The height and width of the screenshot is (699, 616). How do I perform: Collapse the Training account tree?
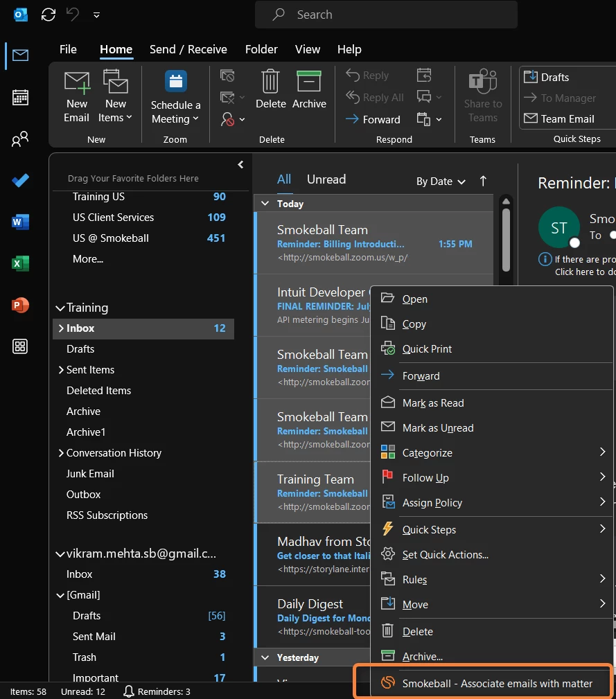(60, 308)
